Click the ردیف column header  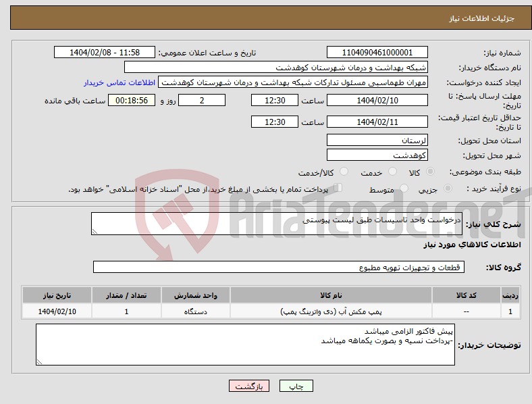pyautogui.click(x=510, y=295)
